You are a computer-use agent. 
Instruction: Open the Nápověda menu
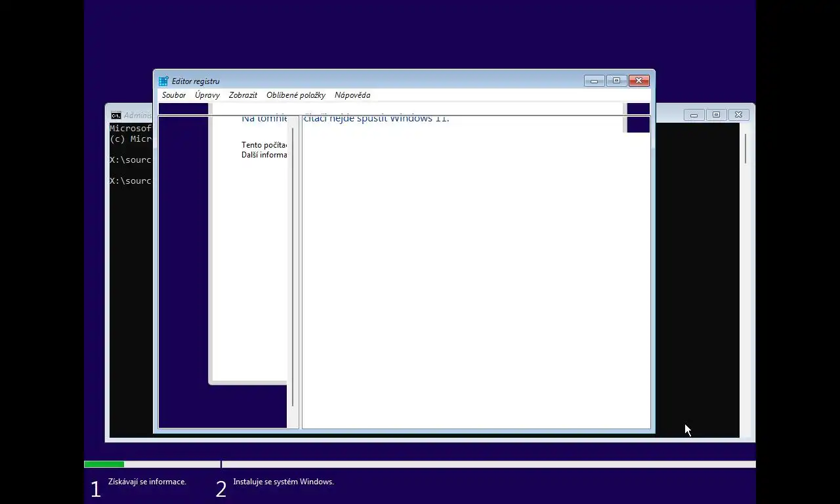pos(352,95)
